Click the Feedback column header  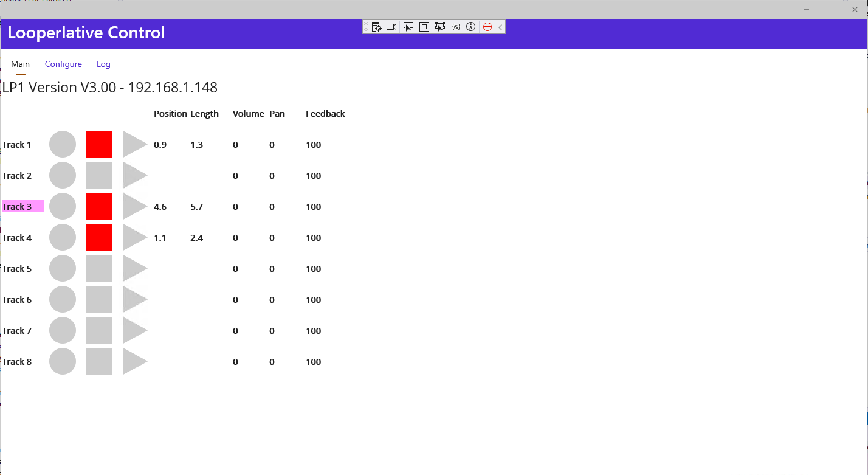coord(325,114)
